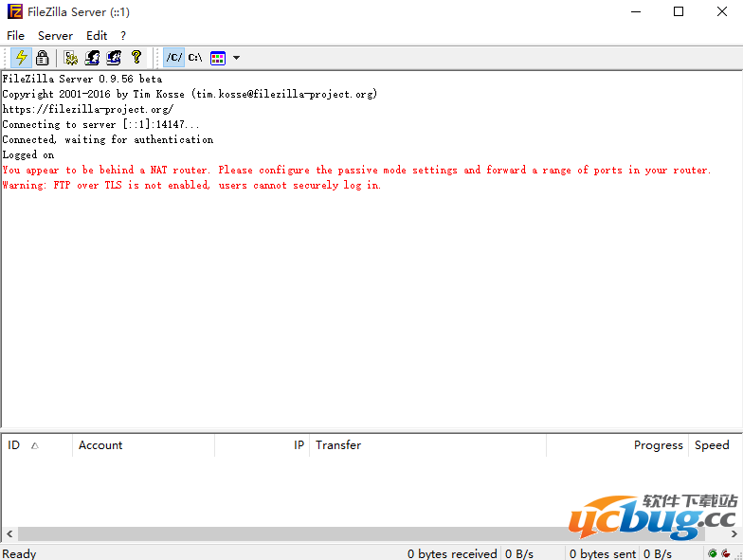Screen dimensions: 743x560
Task: Click 'Connecting to server [::1]:14147...' line
Action: click(100, 125)
